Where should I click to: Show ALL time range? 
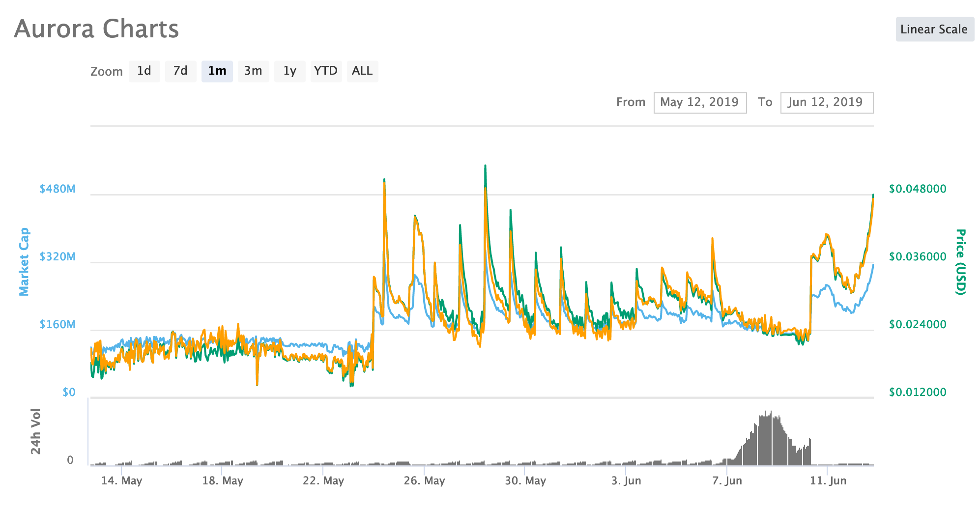362,71
